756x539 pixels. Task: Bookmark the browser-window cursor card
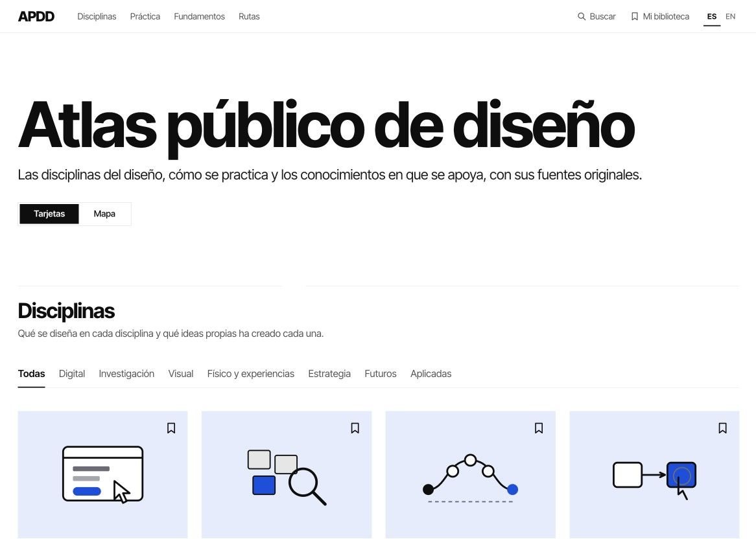click(171, 428)
